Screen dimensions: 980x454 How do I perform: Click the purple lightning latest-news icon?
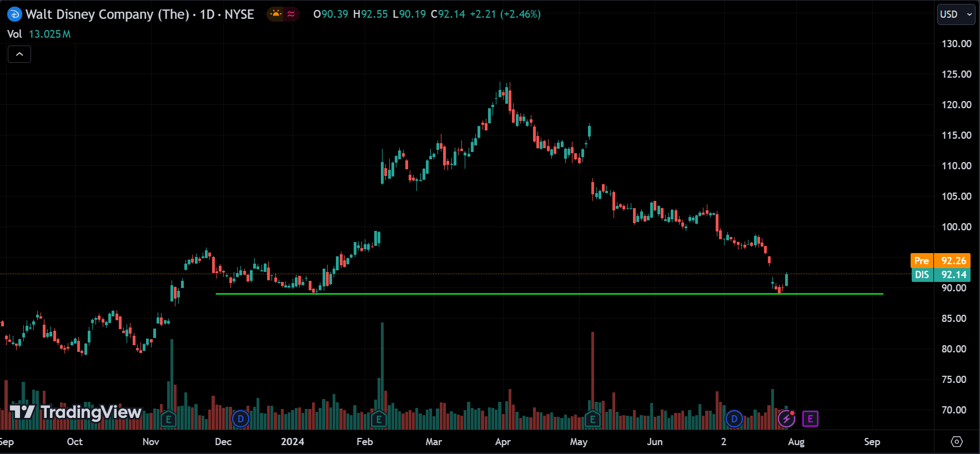(786, 418)
